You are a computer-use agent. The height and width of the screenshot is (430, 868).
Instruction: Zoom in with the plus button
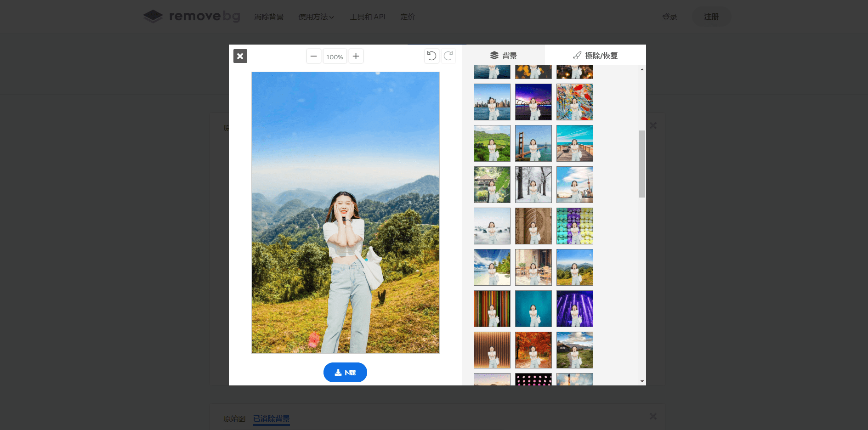pos(356,56)
